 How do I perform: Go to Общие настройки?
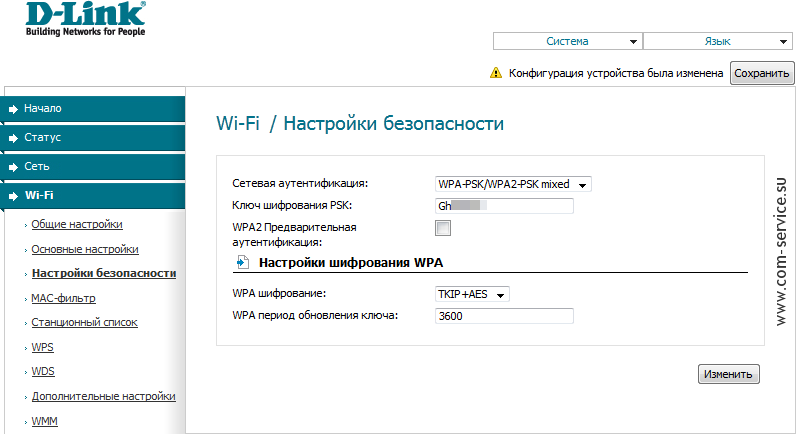click(x=77, y=224)
